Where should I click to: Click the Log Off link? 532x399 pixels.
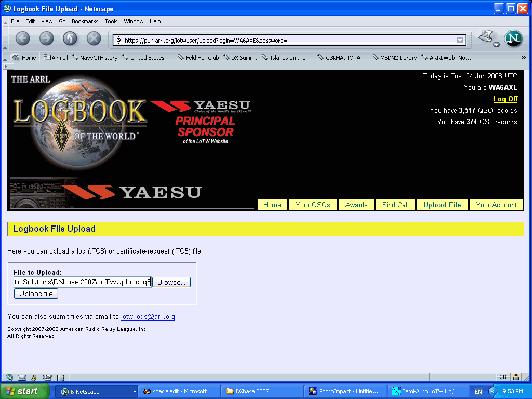[505, 99]
